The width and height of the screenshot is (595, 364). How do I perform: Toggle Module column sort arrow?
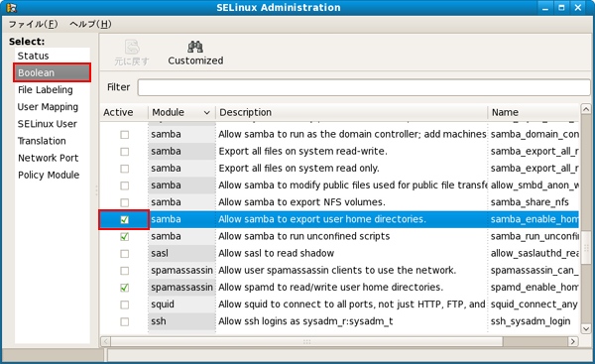207,113
